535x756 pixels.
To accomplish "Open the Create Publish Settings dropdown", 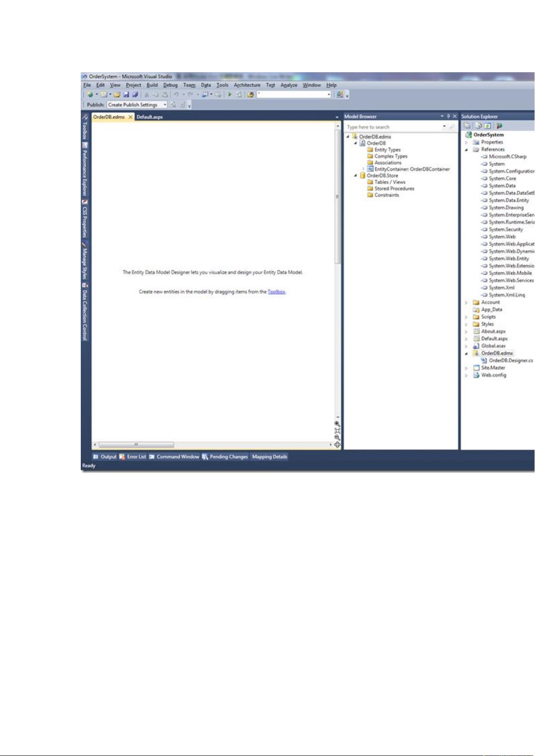I will click(165, 105).
